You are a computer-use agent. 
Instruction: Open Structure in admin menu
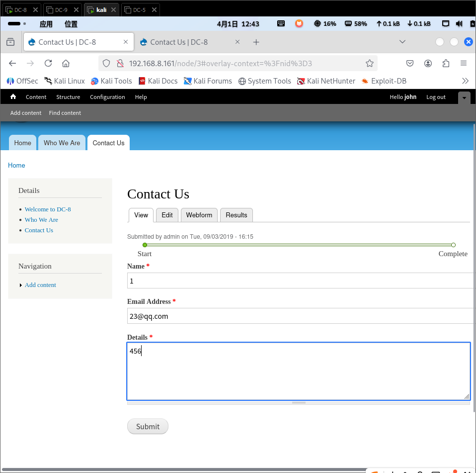pyautogui.click(x=68, y=97)
